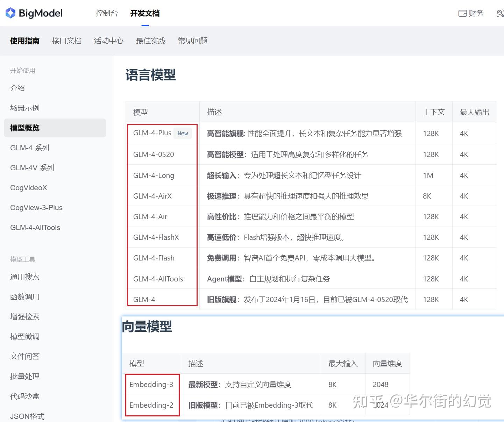
Task: Open 最佳实践 tab
Action: click(x=151, y=41)
